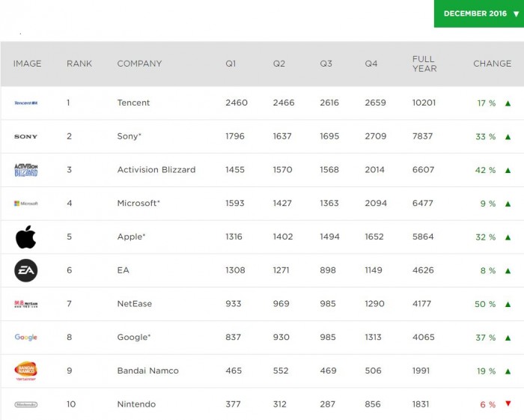Viewport: 524px width, 420px height.
Task: Select the Sony* company name
Action: 130,136
